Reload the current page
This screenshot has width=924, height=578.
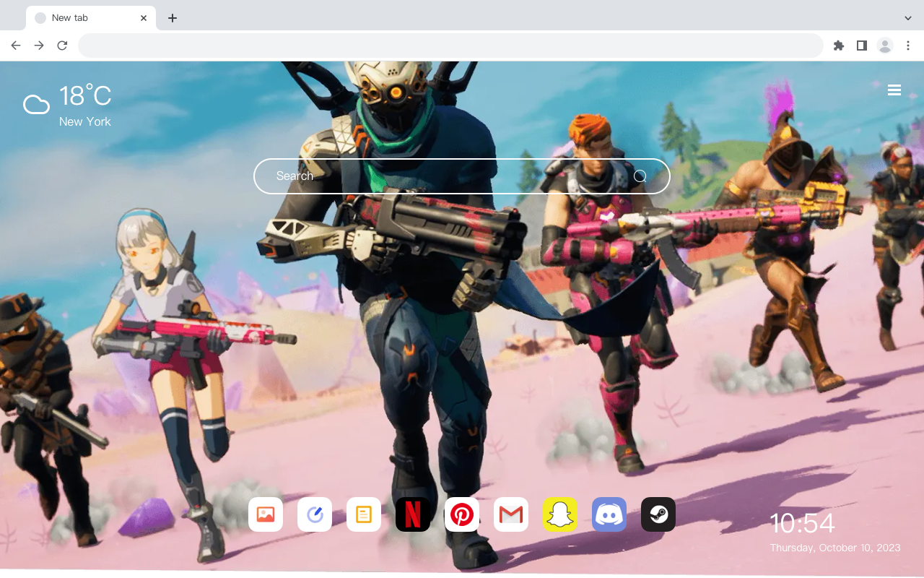point(62,46)
